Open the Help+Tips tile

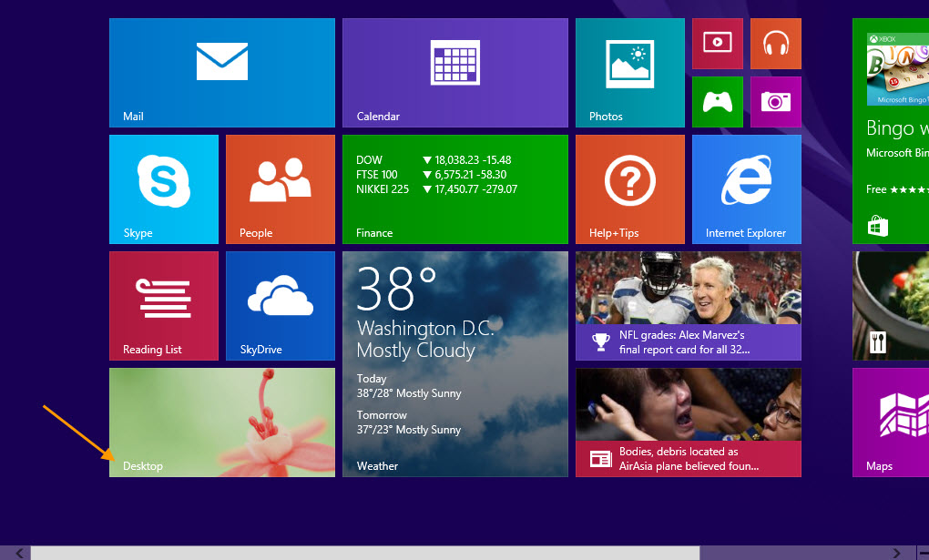629,189
